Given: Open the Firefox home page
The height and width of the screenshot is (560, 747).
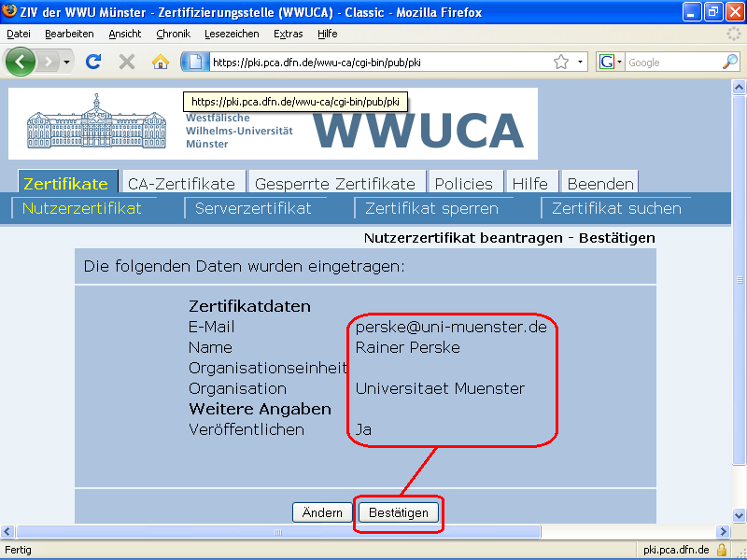Looking at the screenshot, I should (159, 62).
